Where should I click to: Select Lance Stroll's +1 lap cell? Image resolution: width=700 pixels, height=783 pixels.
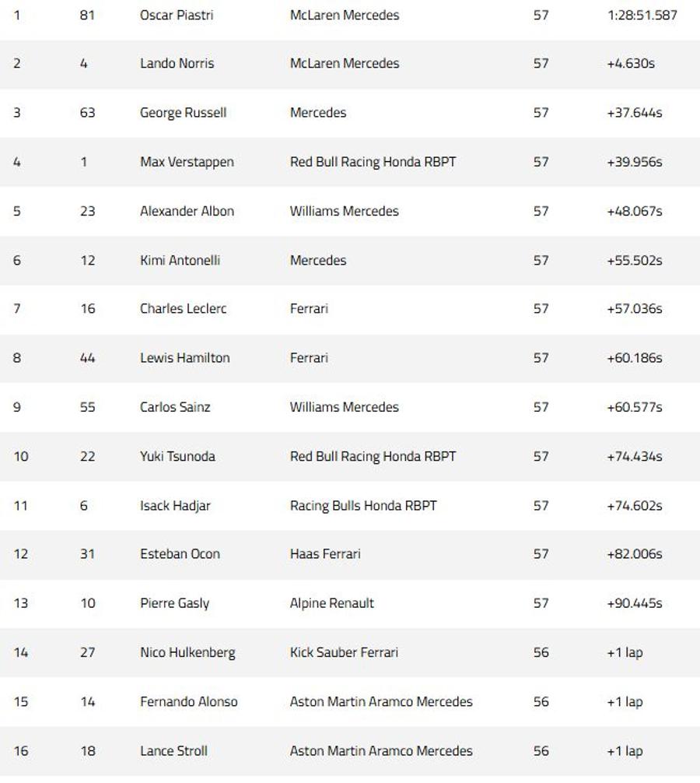pyautogui.click(x=625, y=751)
